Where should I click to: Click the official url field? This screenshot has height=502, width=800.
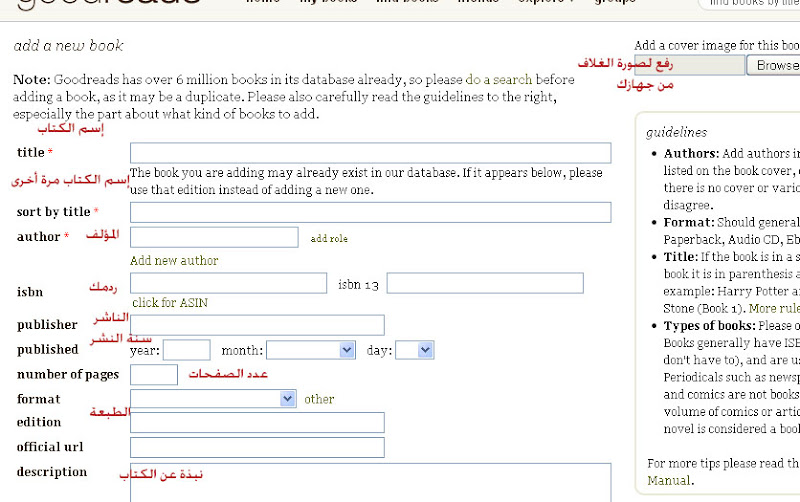click(x=257, y=447)
